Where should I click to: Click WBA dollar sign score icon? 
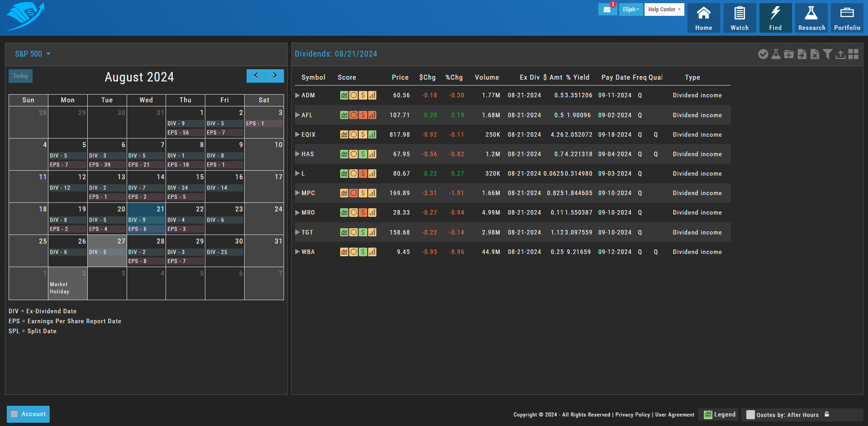coord(363,252)
